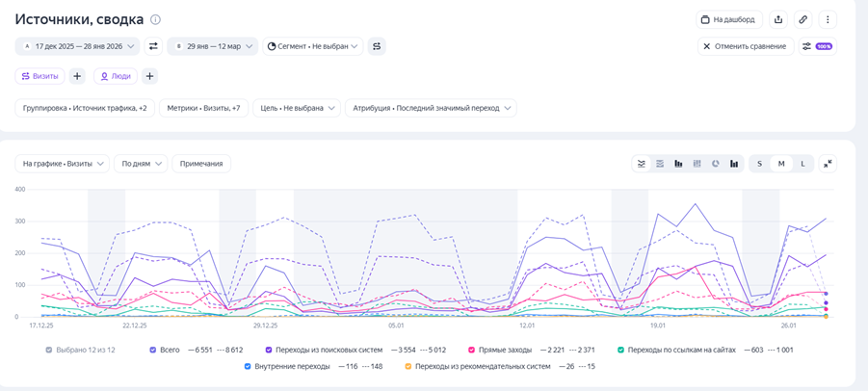Toggle Переходы из поисковых систем checkbox
This screenshot has height=391, width=868.
(x=269, y=350)
